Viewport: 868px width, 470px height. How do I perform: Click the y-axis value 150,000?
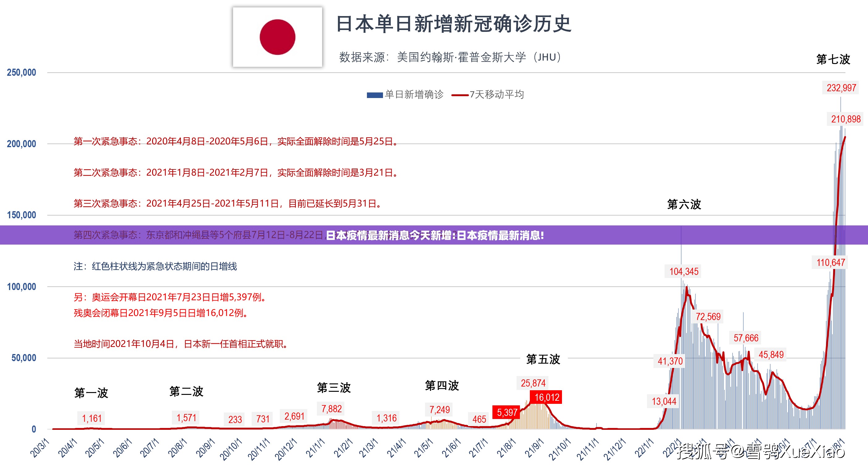tap(21, 215)
